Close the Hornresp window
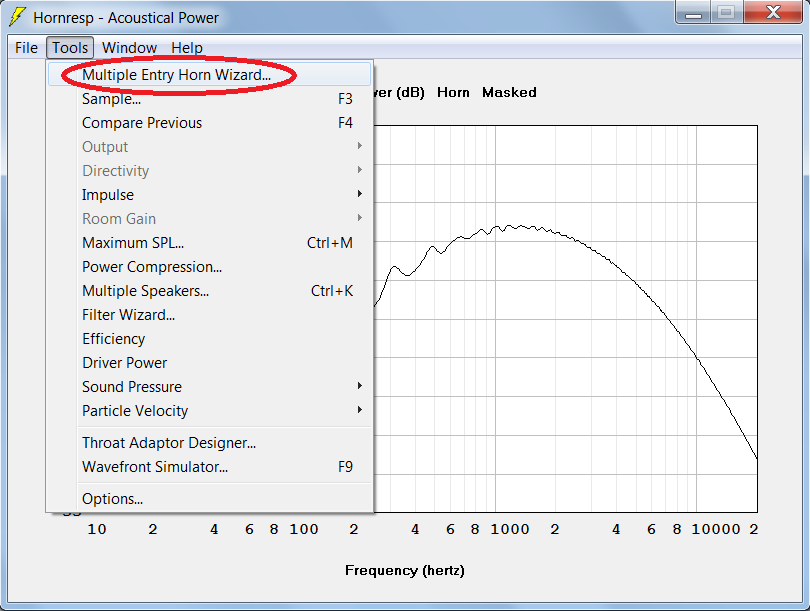 [x=773, y=12]
